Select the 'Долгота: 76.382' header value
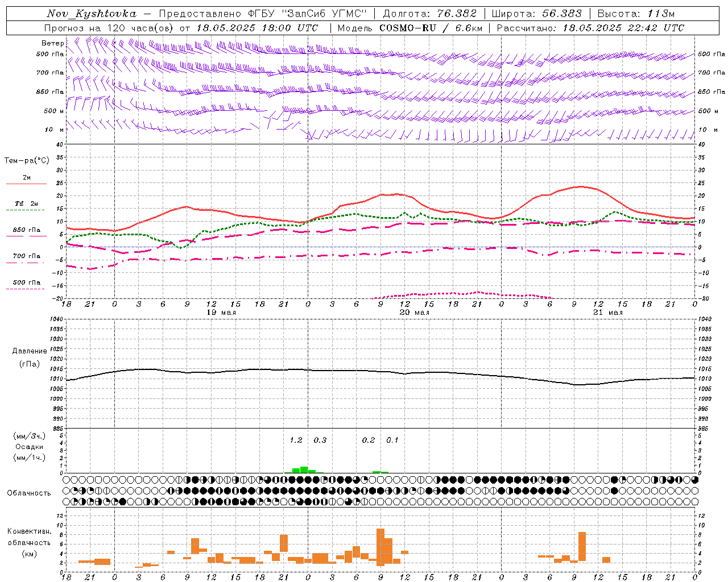Viewport: 728px width, 582px height. 430,14
